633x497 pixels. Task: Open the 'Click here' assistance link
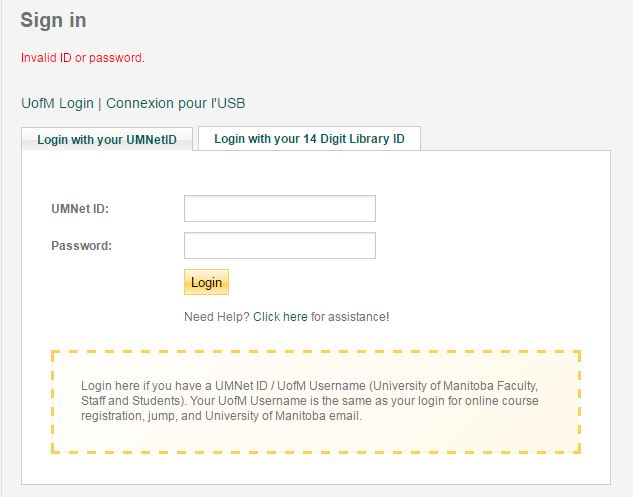point(280,317)
